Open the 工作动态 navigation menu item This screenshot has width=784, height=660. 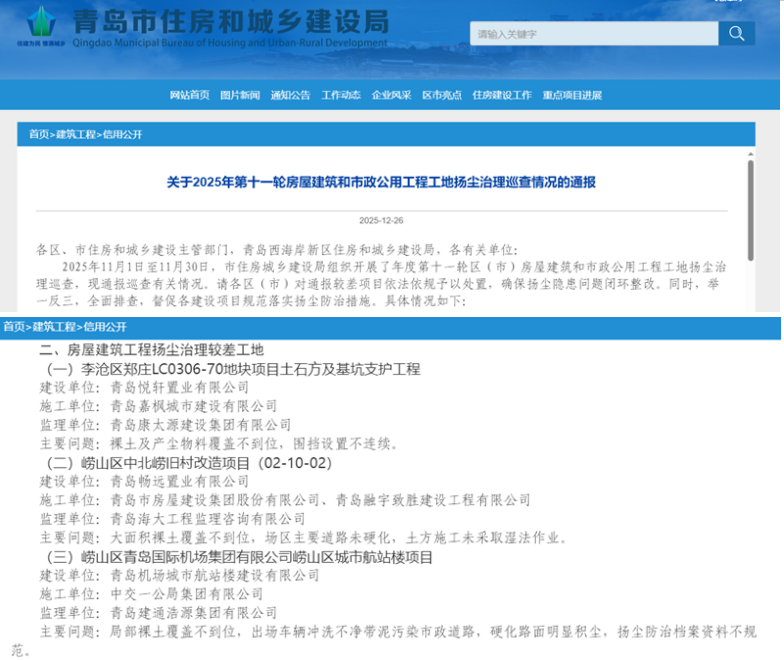coord(341,95)
